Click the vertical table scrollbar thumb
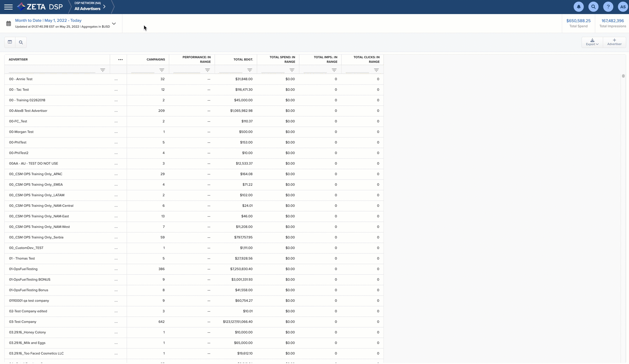Screen dimensions: 629x364 click(623, 76)
